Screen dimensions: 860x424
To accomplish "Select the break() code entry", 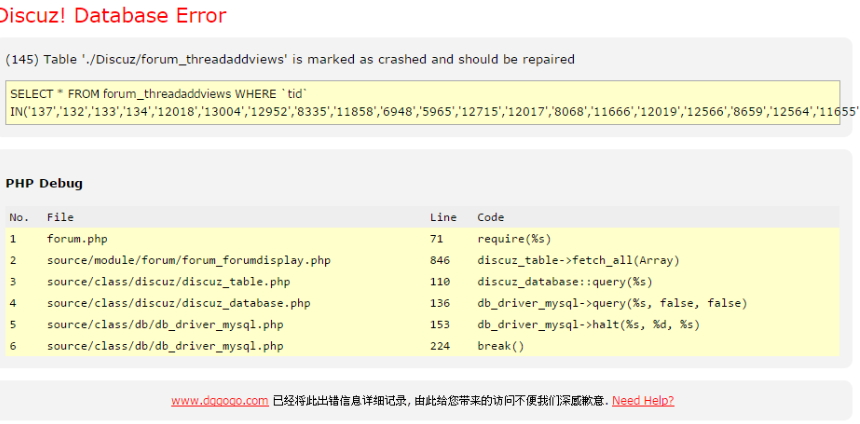I will pos(501,346).
